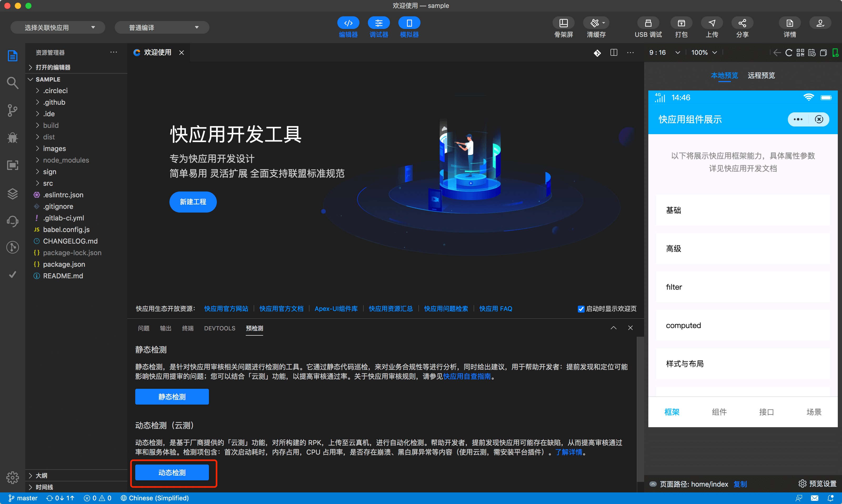Click the 分享 share icon
Screen dimensions: 842x504
742,23
